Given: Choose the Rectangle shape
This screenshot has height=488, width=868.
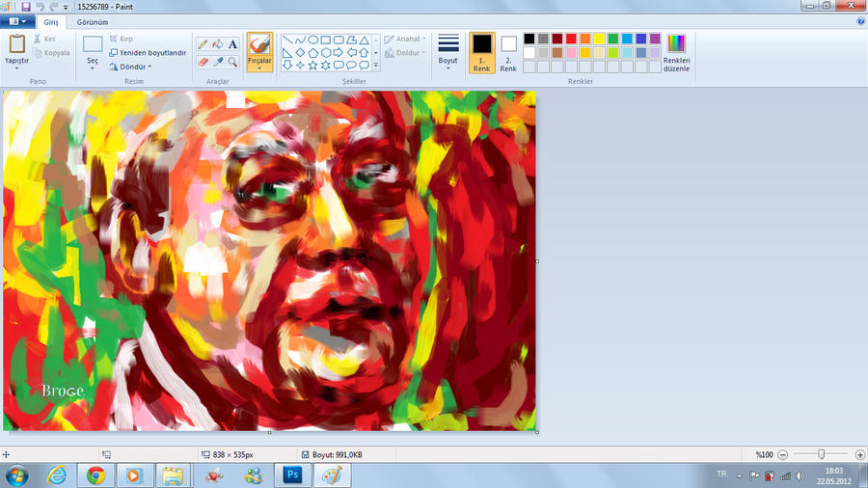Looking at the screenshot, I should (326, 41).
